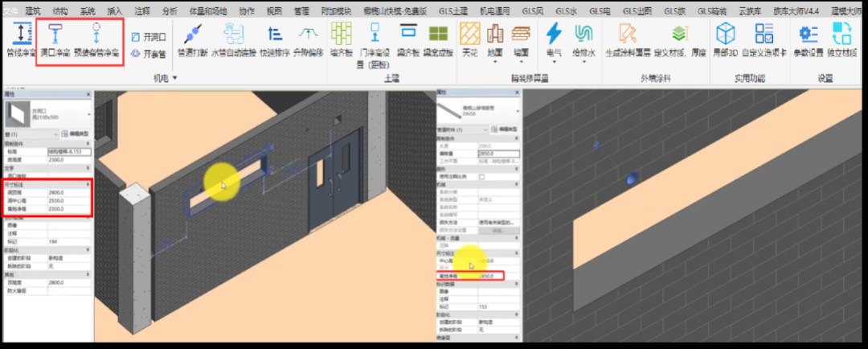
Task: Select the 天花 ceiling tool
Action: 469,39
